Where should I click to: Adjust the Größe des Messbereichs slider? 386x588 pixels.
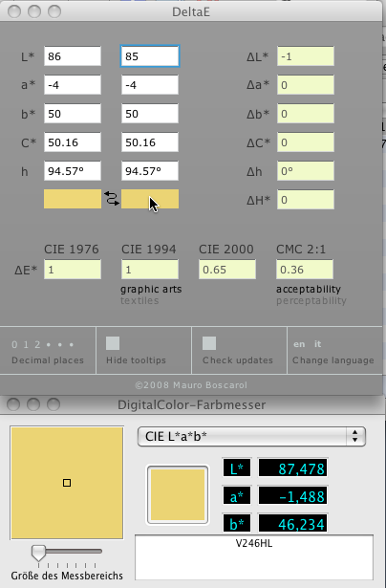point(38,553)
